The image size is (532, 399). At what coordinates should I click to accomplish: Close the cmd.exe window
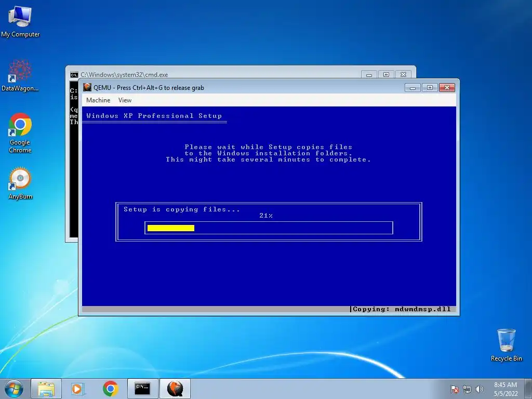point(403,75)
